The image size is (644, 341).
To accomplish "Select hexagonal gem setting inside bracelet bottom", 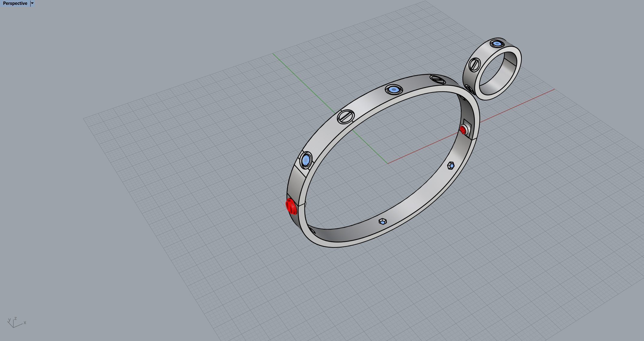I will (x=383, y=222).
